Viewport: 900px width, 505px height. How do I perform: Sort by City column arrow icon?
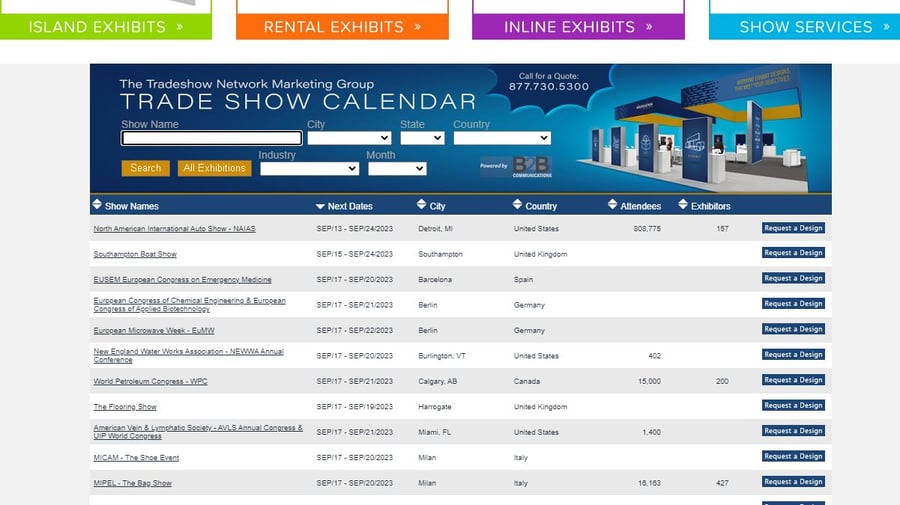point(421,204)
